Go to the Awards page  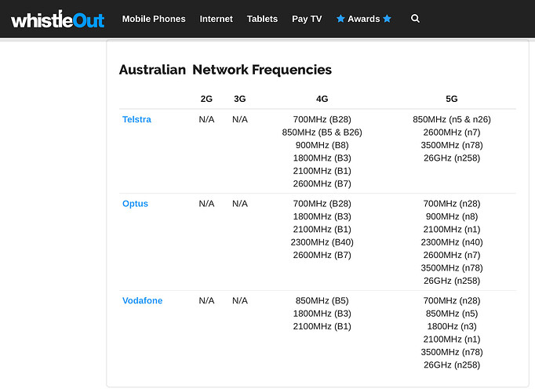364,19
